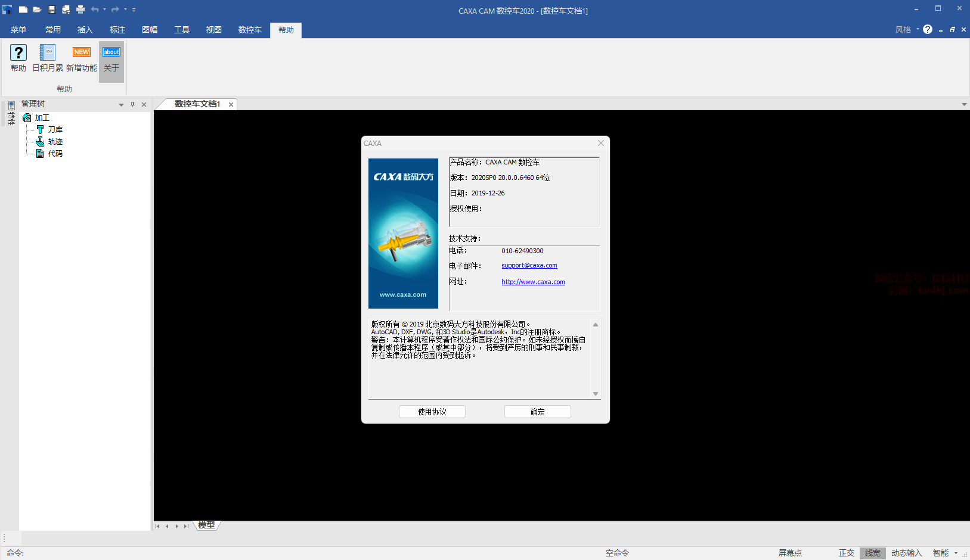The height and width of the screenshot is (560, 970).
Task: Select the 刀库 node in tree
Action: 55,129
